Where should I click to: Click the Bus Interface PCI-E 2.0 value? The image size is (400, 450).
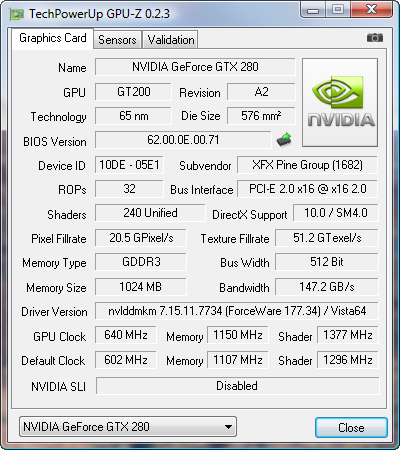click(x=307, y=189)
